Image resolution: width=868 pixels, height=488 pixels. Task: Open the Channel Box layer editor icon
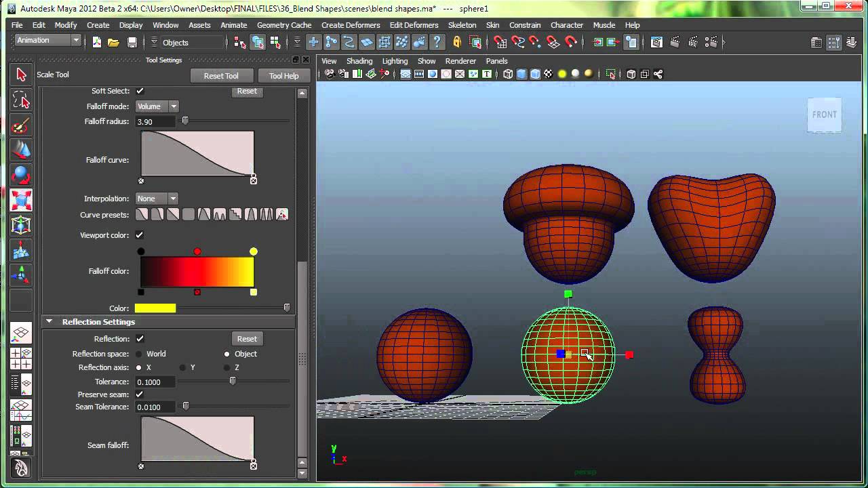click(852, 42)
